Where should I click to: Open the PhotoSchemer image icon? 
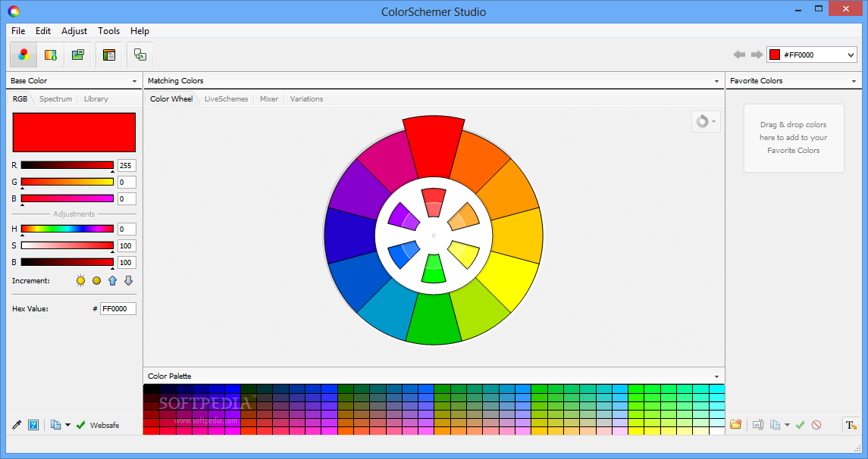point(78,55)
